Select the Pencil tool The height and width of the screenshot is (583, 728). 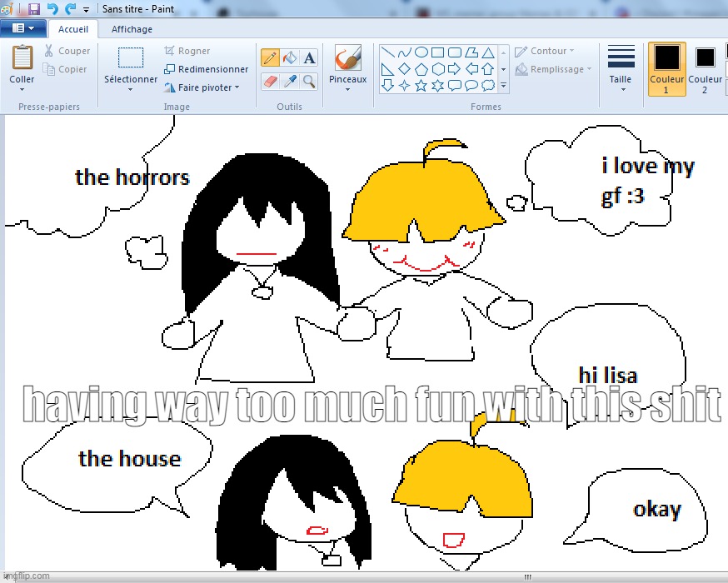click(270, 58)
